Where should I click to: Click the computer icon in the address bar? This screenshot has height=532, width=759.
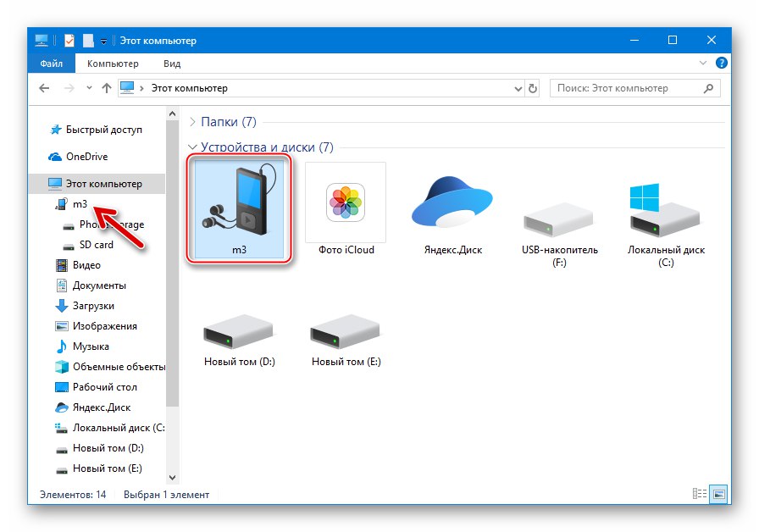coord(127,87)
